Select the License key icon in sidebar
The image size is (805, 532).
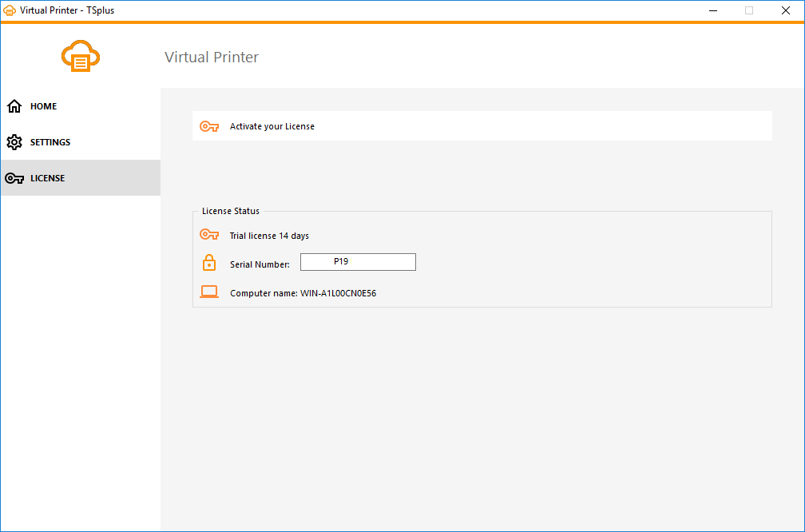click(14, 177)
